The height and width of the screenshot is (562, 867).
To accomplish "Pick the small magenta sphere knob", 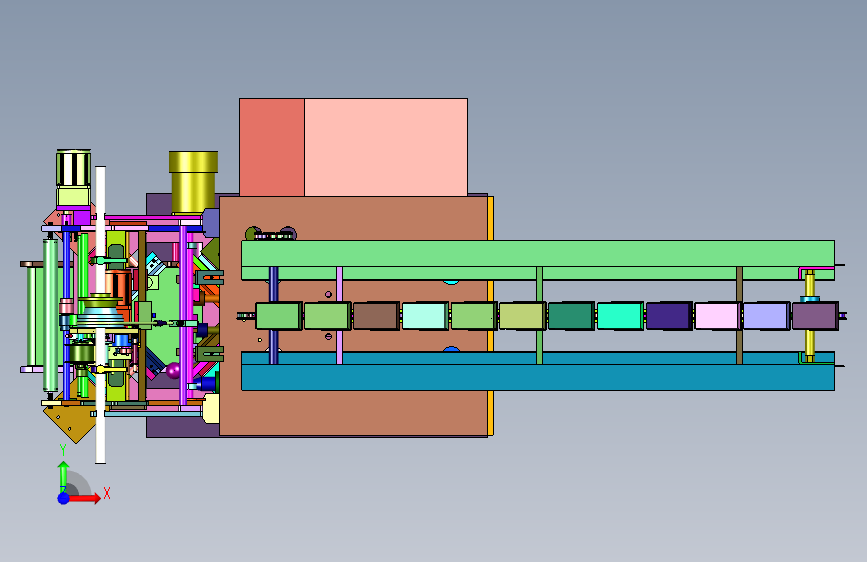I will pos(174,370).
